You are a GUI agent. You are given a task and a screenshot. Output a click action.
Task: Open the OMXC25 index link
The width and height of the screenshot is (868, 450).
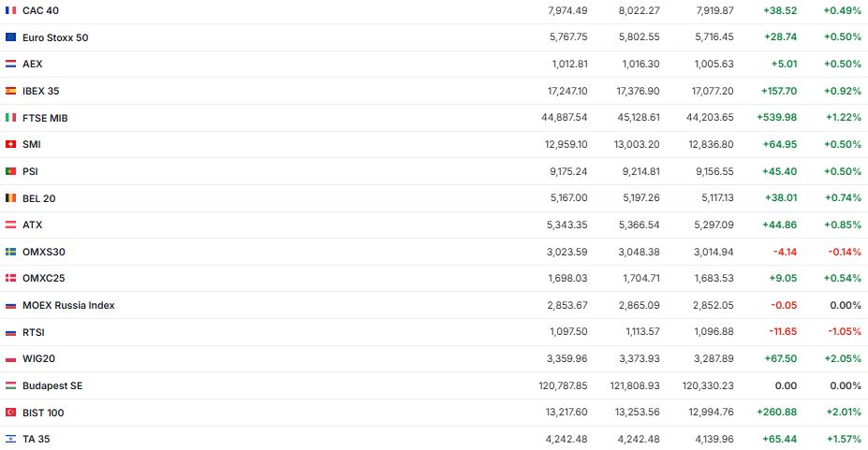click(x=43, y=279)
